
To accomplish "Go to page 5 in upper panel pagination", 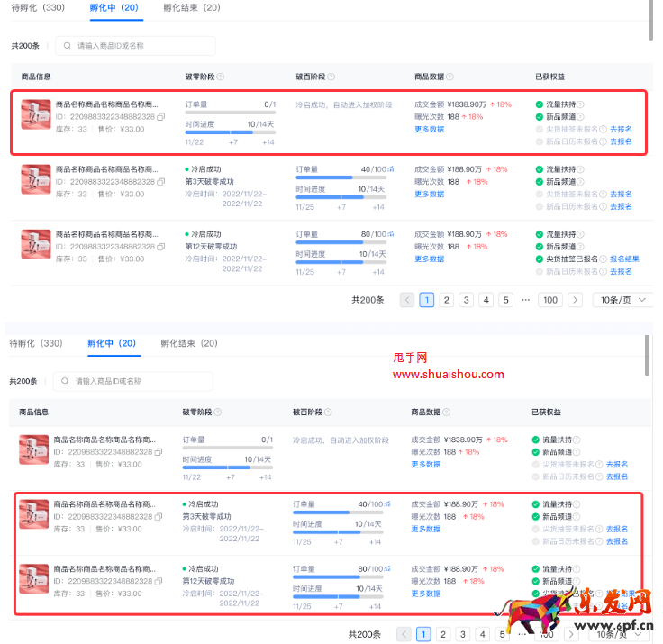I will click(505, 300).
